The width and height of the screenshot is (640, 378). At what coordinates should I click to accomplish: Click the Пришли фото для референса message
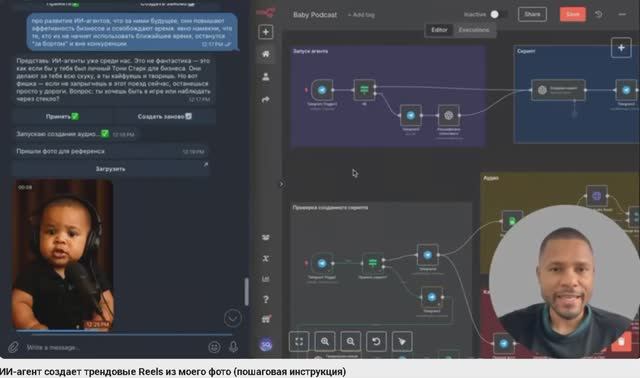pyautogui.click(x=110, y=151)
